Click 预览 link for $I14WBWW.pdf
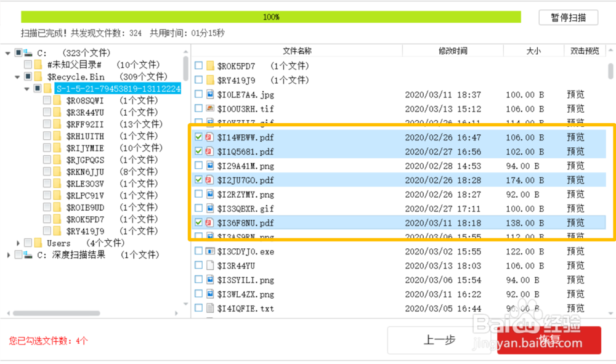616x364 pixels. coord(575,137)
